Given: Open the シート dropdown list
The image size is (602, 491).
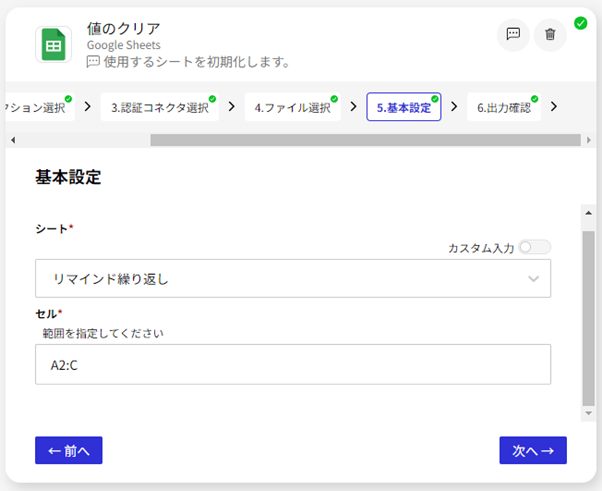Looking at the screenshot, I should [292, 278].
